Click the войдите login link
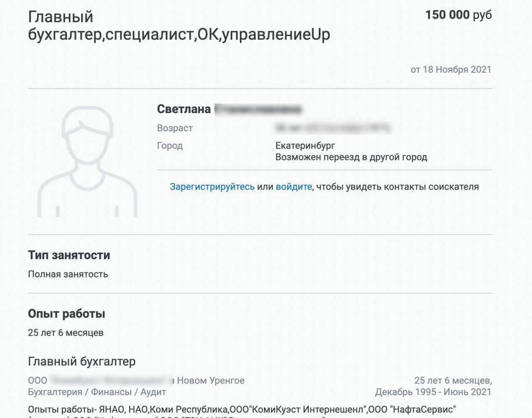 pos(293,187)
